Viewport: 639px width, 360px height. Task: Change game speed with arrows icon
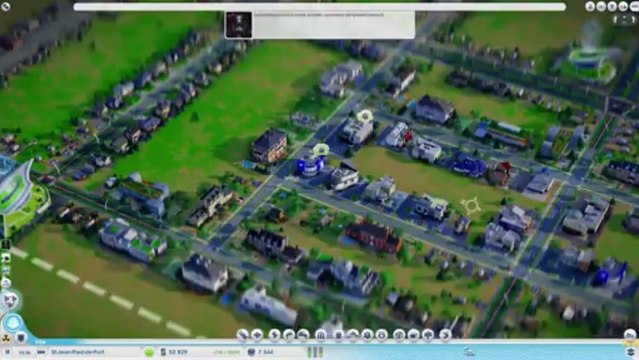41,352
